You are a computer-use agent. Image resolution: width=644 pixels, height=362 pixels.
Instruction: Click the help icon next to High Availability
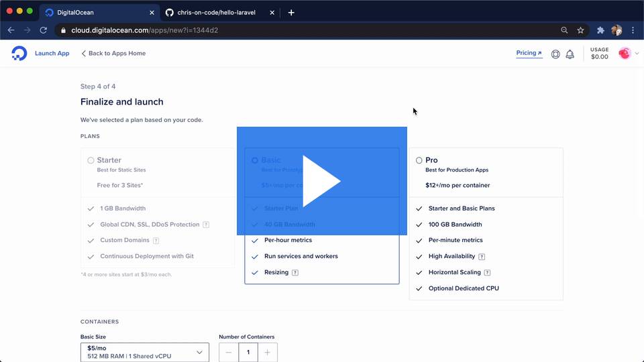tap(482, 257)
